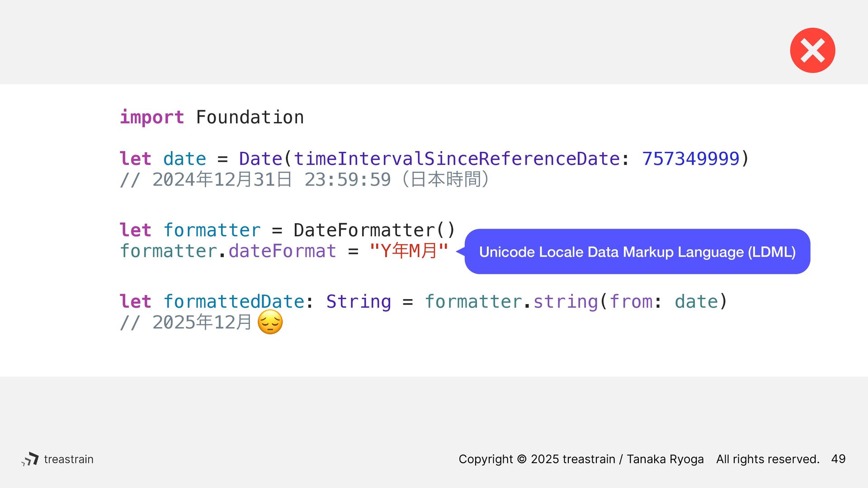Click 'All rights reserved.' text

click(768, 459)
